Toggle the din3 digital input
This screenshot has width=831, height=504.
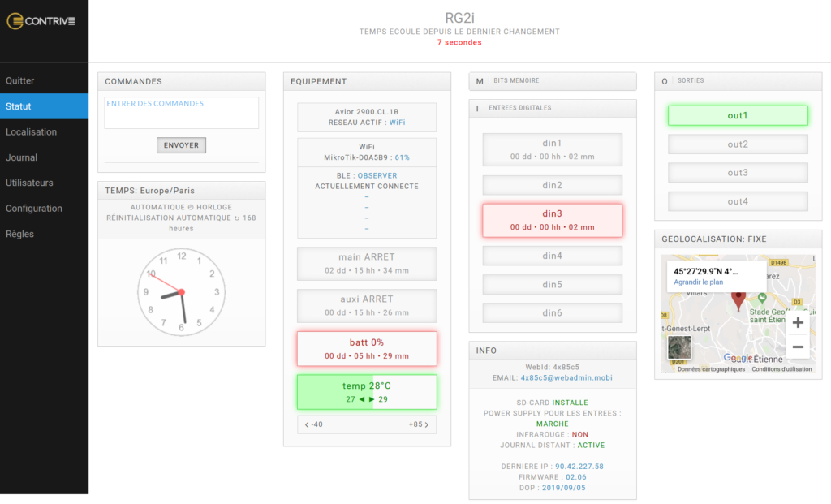[x=552, y=220]
